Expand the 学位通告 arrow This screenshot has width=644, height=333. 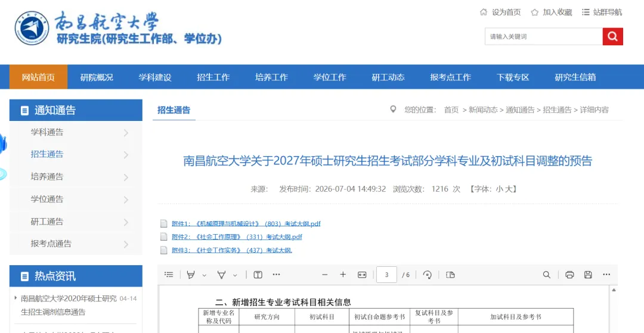(x=126, y=200)
